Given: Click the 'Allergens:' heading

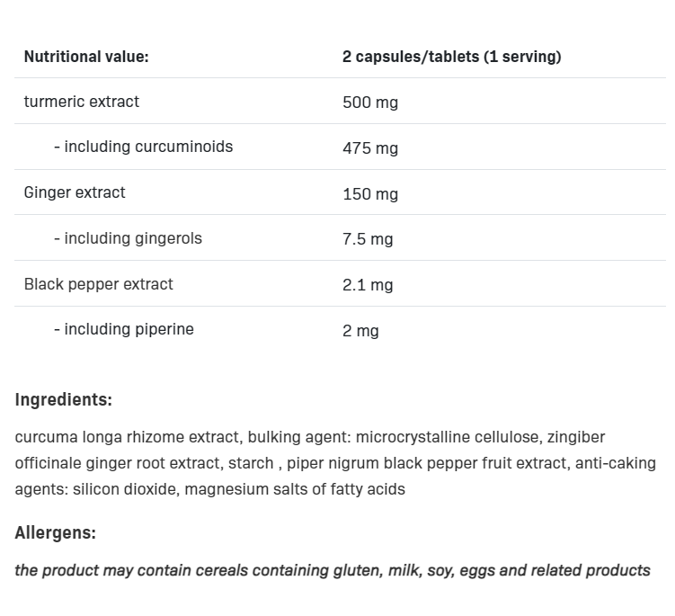Looking at the screenshot, I should (x=55, y=533).
